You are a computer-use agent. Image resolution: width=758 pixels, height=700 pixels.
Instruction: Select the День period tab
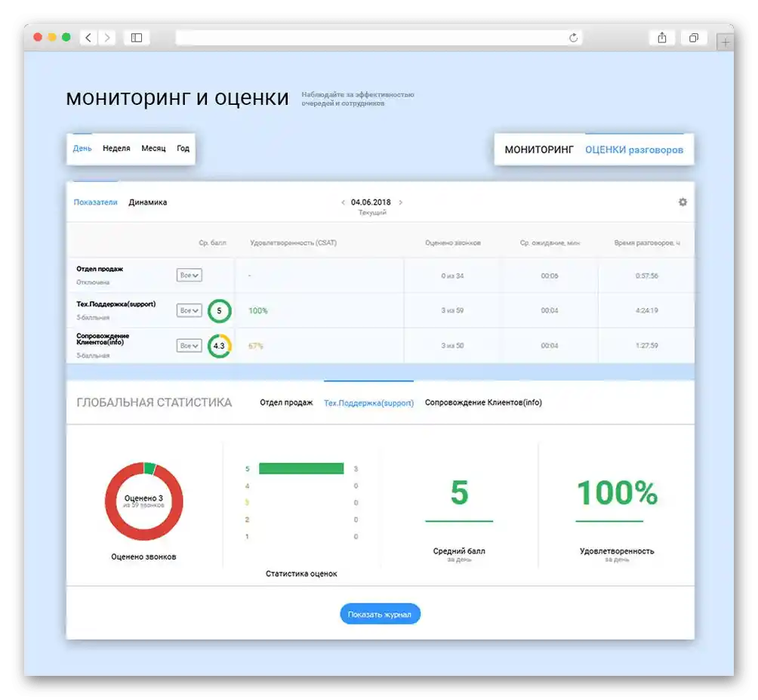click(82, 149)
